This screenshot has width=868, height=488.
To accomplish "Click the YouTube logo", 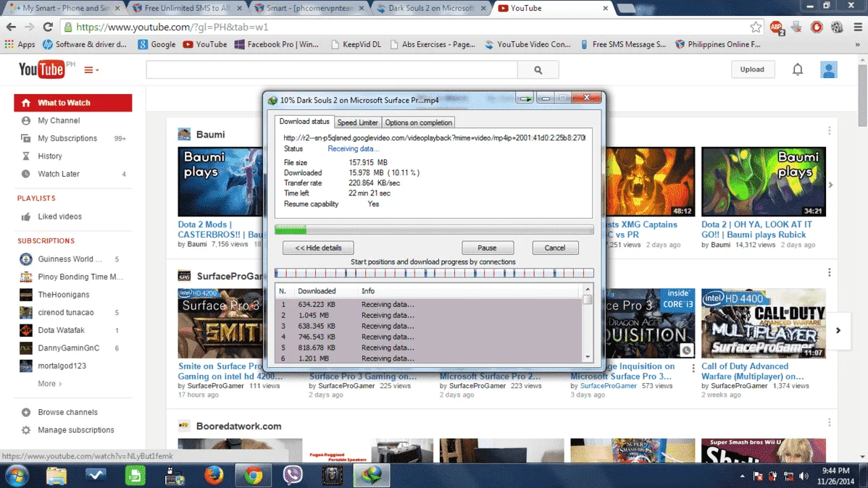I will [x=41, y=70].
